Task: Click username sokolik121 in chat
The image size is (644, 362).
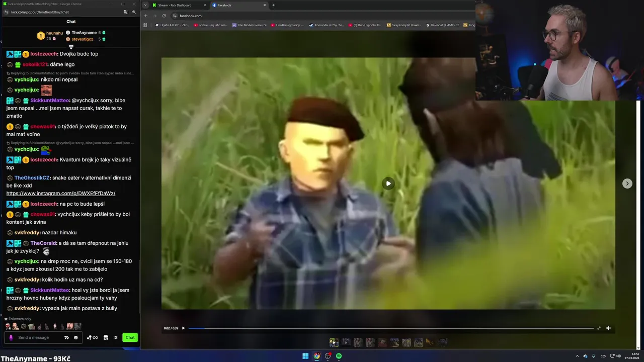Action: point(35,64)
